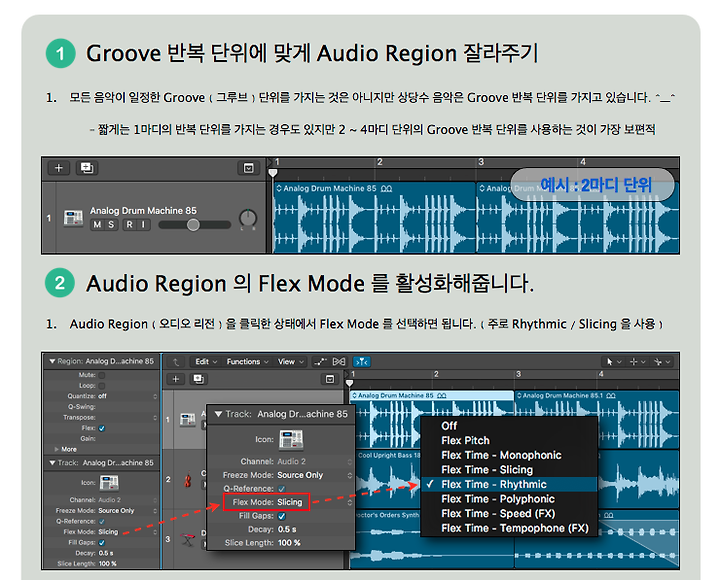Uncheck the Flex checkbox in Region inspector
This screenshot has width=720, height=580.
(x=101, y=428)
